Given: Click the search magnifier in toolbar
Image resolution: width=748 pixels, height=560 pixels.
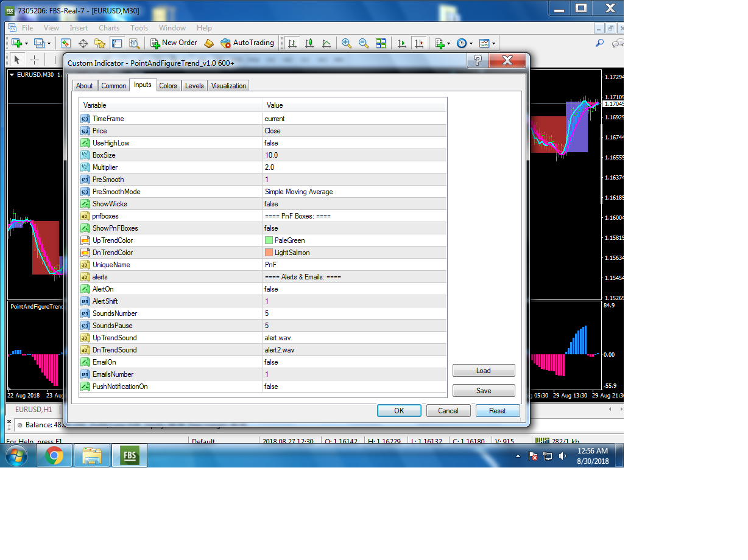Looking at the screenshot, I should (599, 43).
